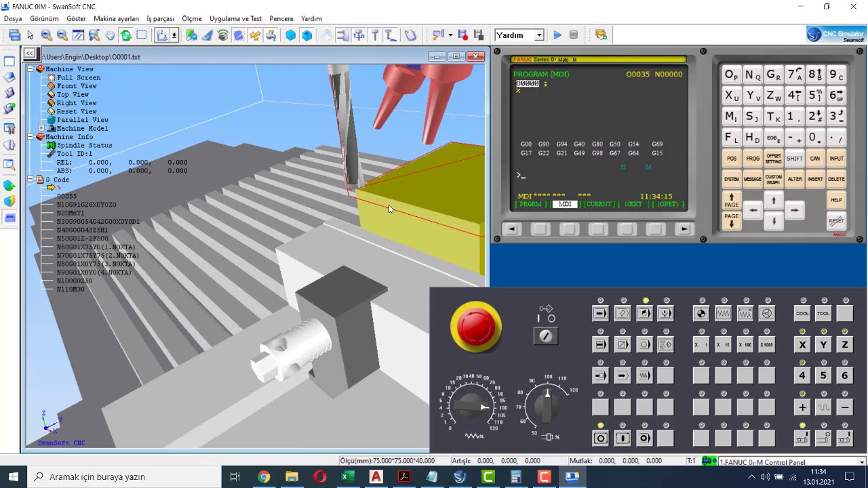Click the blue cube solid view icon
This screenshot has height=488, width=868.
point(290,35)
